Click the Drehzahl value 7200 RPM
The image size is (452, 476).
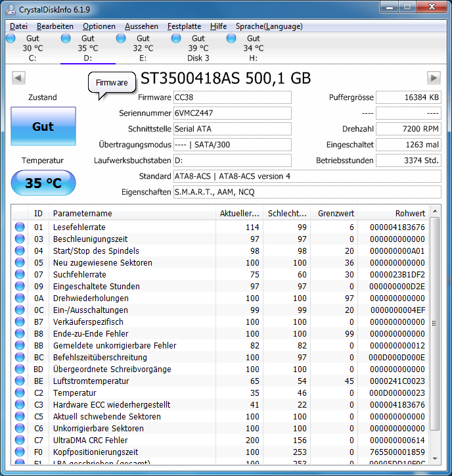tap(409, 129)
